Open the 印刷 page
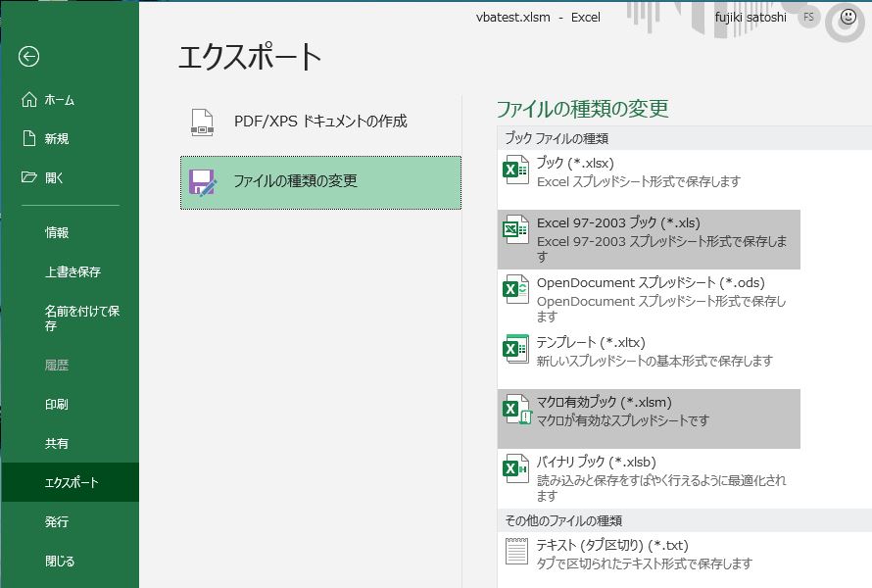This screenshot has height=588, width=872. [71, 405]
